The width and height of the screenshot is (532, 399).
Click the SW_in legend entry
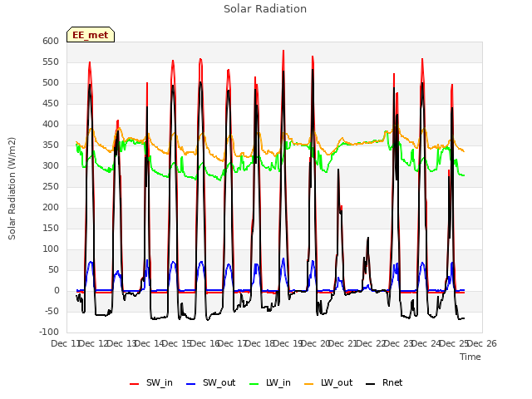(151, 382)
